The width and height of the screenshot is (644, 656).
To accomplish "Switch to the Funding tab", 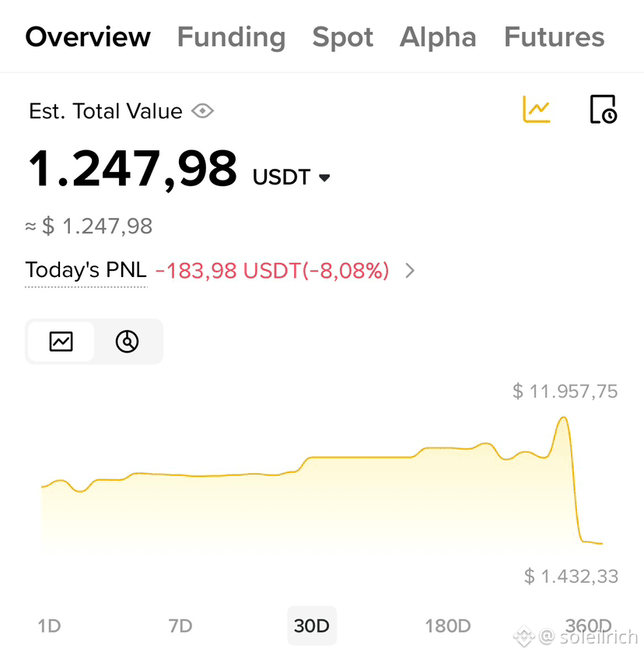I will tap(231, 37).
